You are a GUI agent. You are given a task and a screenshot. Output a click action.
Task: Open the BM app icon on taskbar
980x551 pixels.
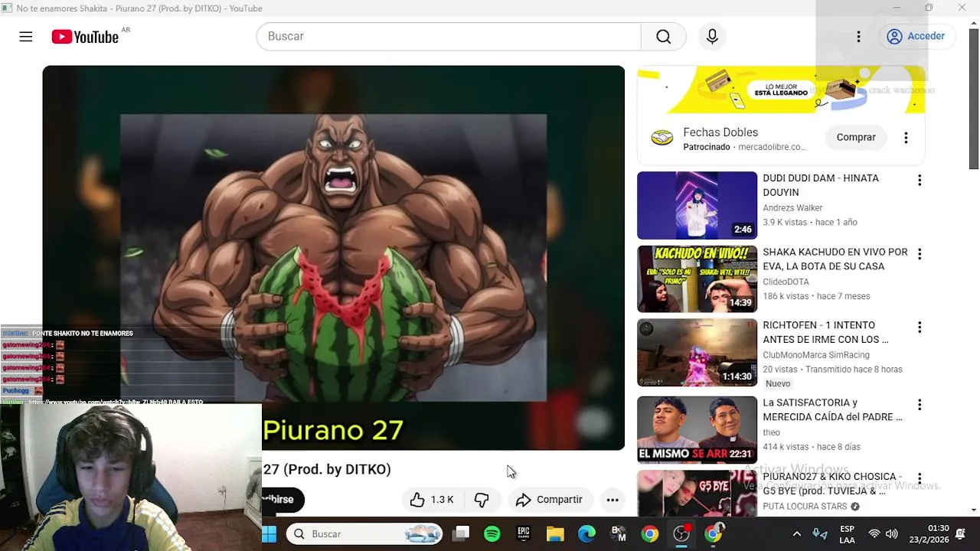[x=618, y=534]
